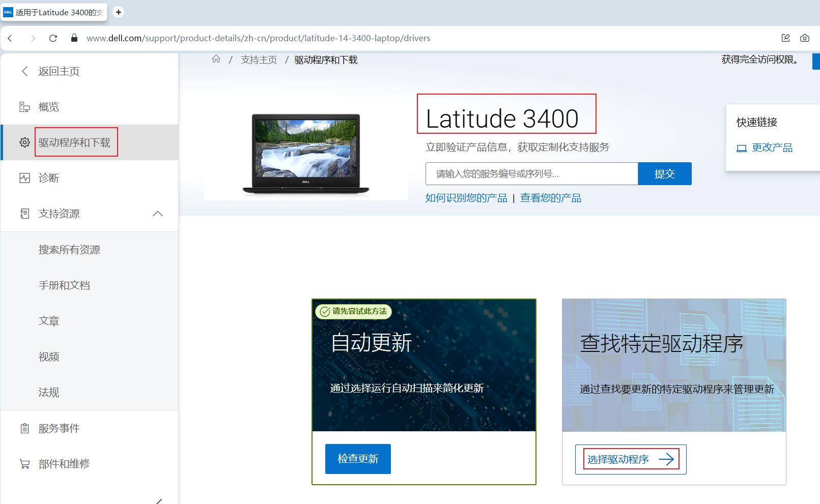The image size is (820, 504).
Task: Open the 如何识别您的产品 link
Action: 466,198
